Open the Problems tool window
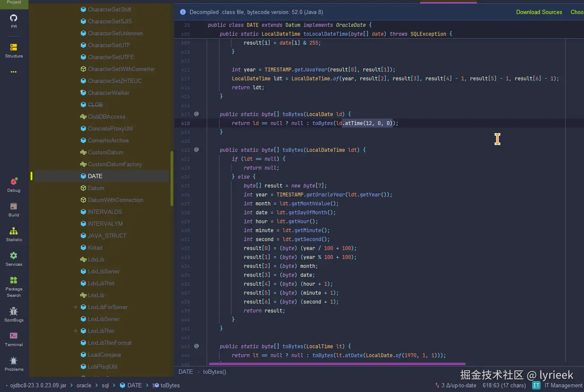 pos(14,363)
